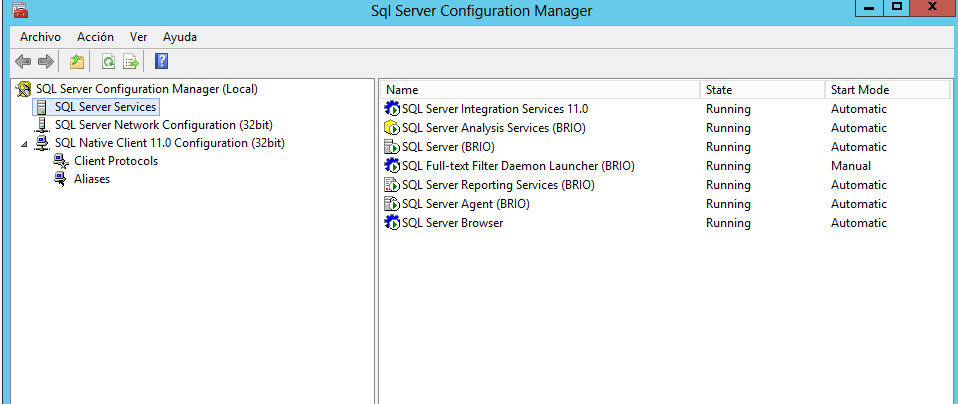The image size is (958, 404).
Task: Open Help using the question mark icon
Action: pyautogui.click(x=161, y=62)
